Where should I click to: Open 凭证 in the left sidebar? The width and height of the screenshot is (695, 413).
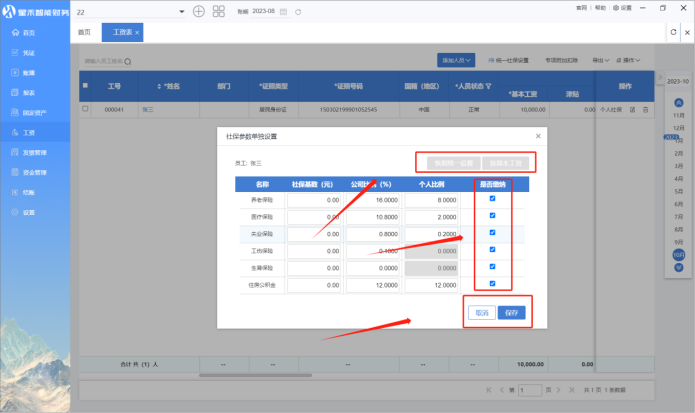[x=29, y=52]
